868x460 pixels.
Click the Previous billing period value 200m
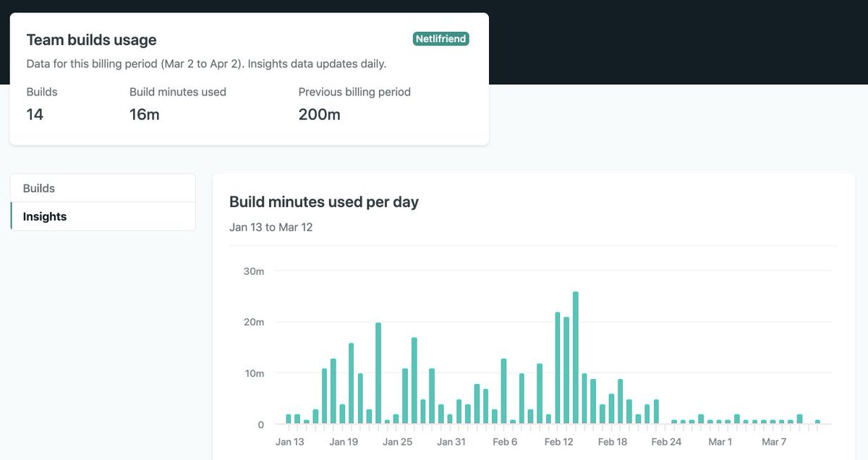coord(319,114)
